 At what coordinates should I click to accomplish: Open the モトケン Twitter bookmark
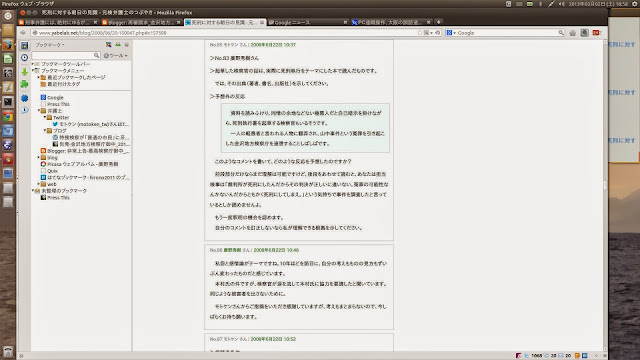coord(90,124)
